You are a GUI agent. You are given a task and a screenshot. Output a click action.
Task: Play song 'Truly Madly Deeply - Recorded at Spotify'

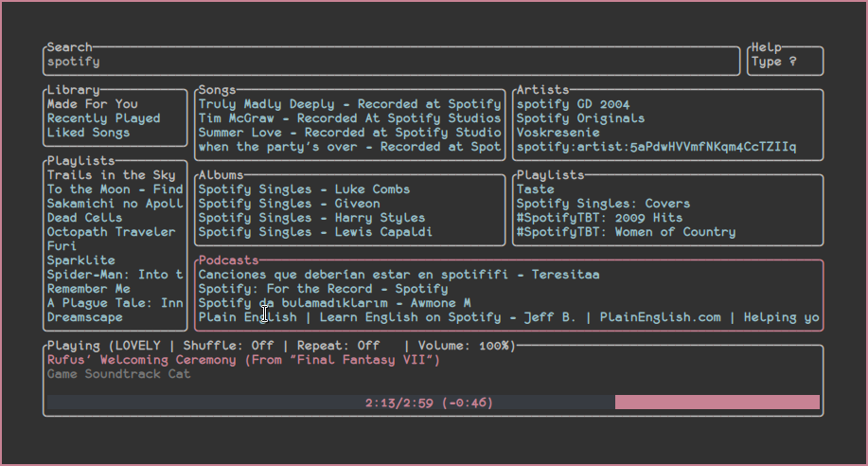click(x=350, y=104)
